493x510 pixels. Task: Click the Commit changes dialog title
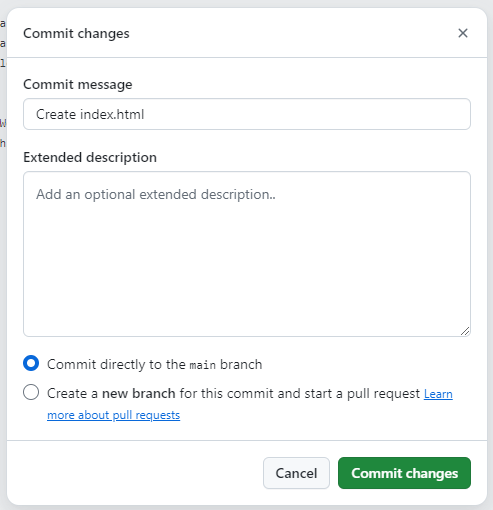coord(76,33)
